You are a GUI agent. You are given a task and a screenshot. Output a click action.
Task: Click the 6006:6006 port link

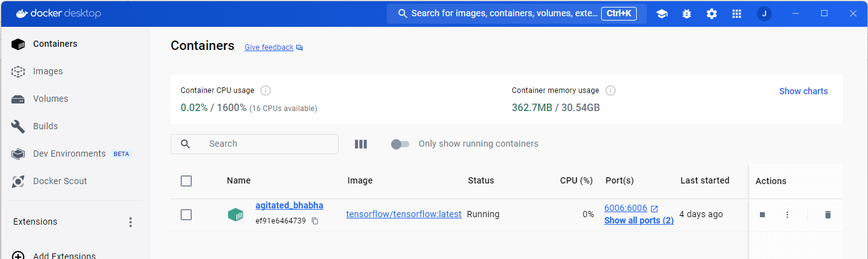click(626, 208)
